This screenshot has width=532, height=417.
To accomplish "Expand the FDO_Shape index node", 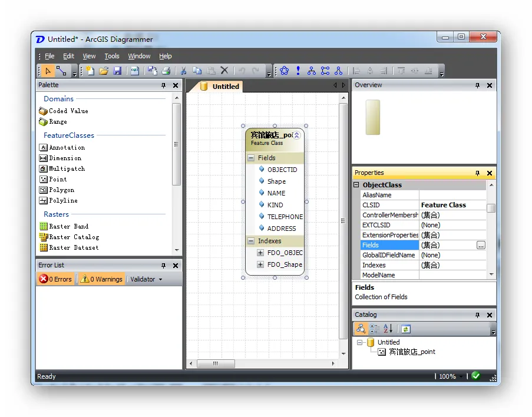I will 260,265.
